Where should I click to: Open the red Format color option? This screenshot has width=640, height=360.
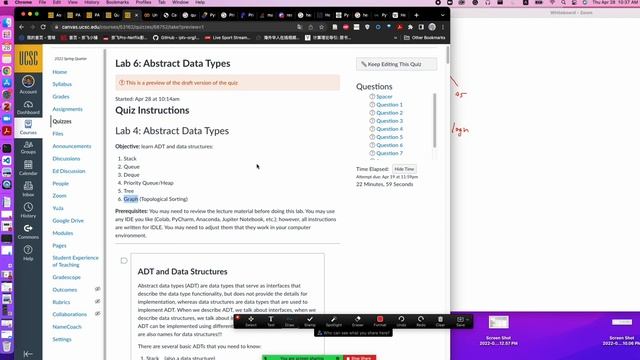coord(380,321)
